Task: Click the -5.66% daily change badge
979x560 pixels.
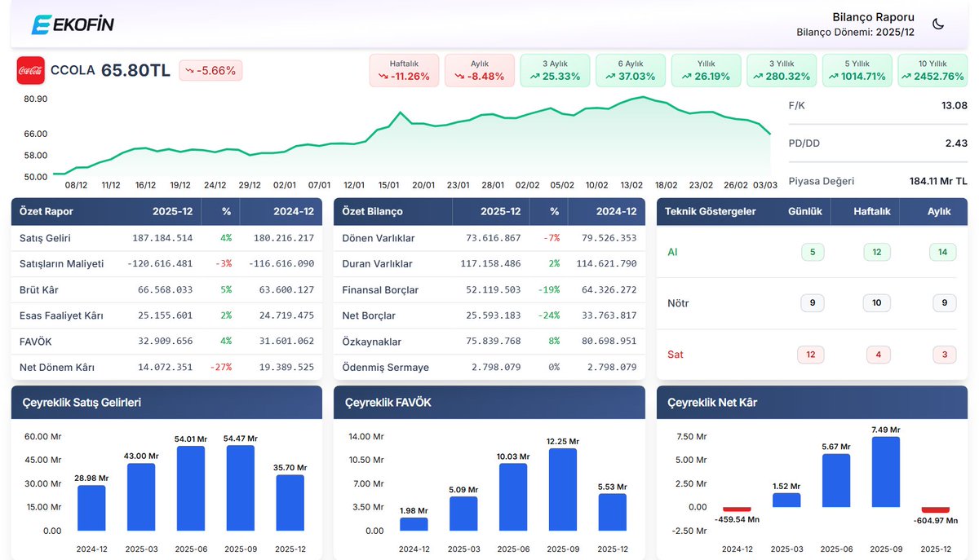Action: pos(210,71)
